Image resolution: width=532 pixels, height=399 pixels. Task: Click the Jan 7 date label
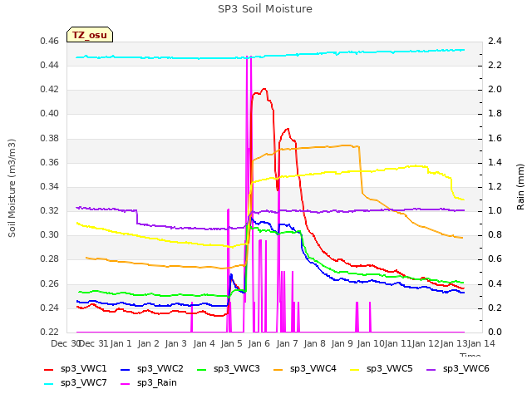point(287,343)
